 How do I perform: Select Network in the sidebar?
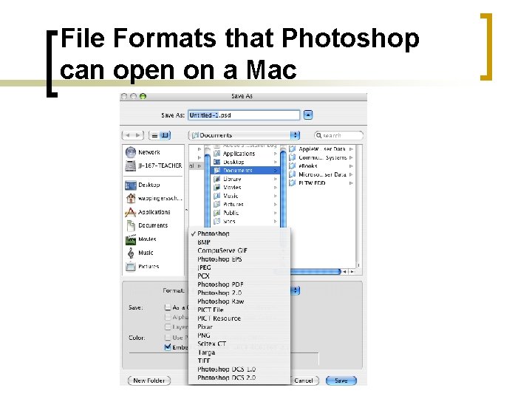click(143, 152)
